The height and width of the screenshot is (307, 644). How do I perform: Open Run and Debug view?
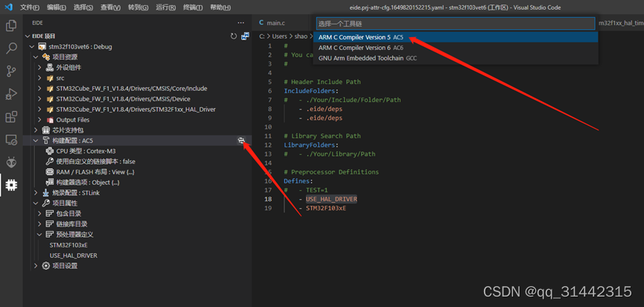[11, 94]
